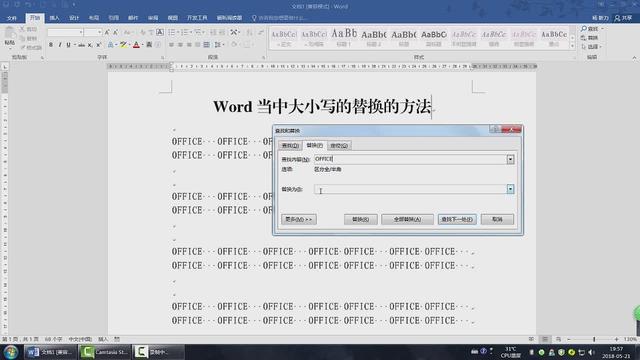
Task: Click the Replace All button
Action: click(x=407, y=220)
